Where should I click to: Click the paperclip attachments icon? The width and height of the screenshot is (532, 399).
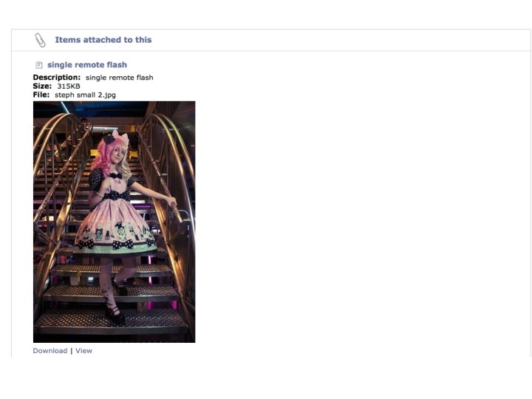[x=40, y=40]
